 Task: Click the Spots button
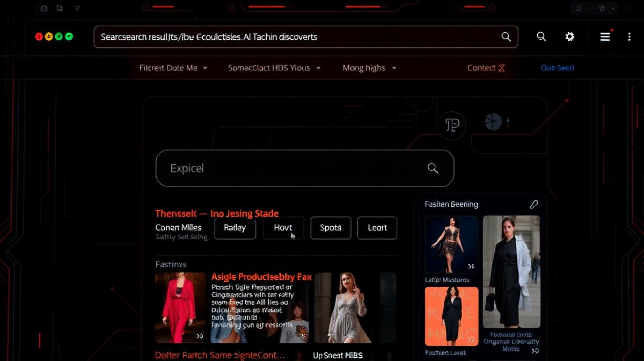point(331,228)
